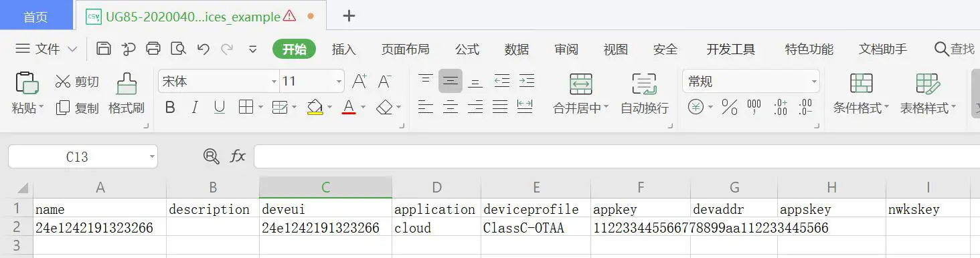Switch to the 页面布局 tab
Viewport: 980px width, 258px height.
(x=405, y=49)
